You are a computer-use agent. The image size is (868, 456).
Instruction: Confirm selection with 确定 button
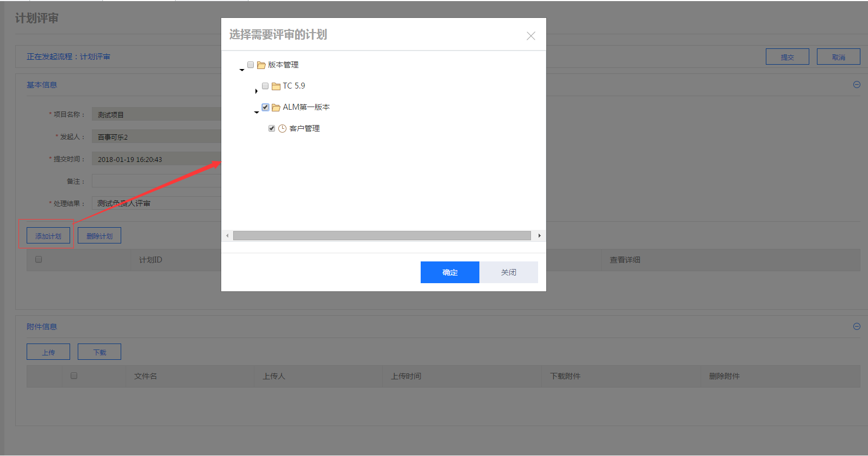coord(450,272)
